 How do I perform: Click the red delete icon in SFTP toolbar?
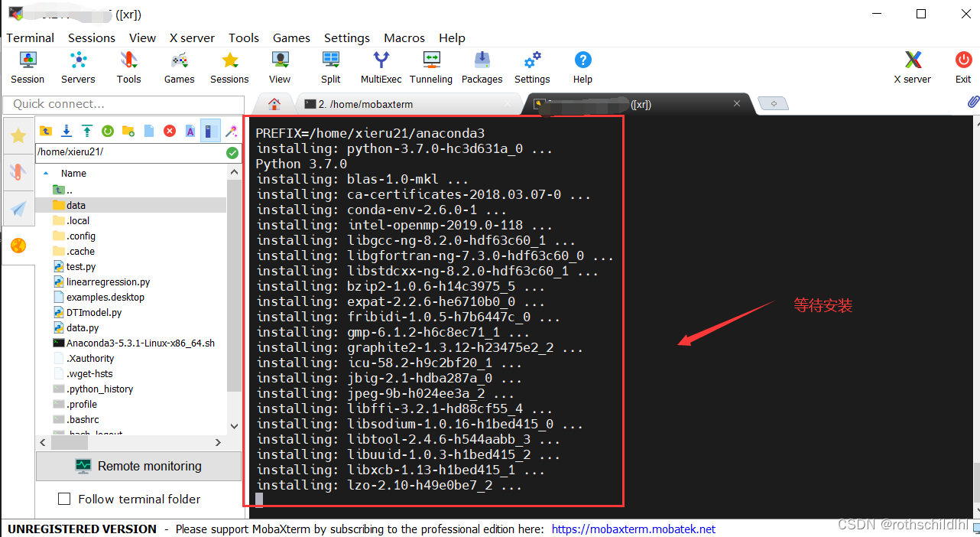pos(170,131)
